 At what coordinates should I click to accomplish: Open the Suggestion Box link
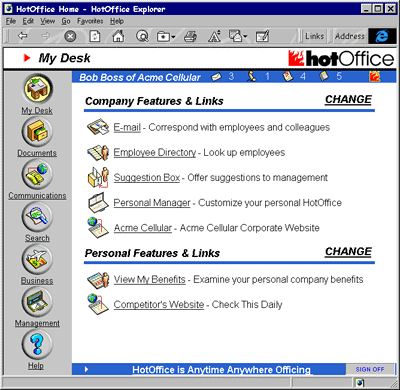147,178
